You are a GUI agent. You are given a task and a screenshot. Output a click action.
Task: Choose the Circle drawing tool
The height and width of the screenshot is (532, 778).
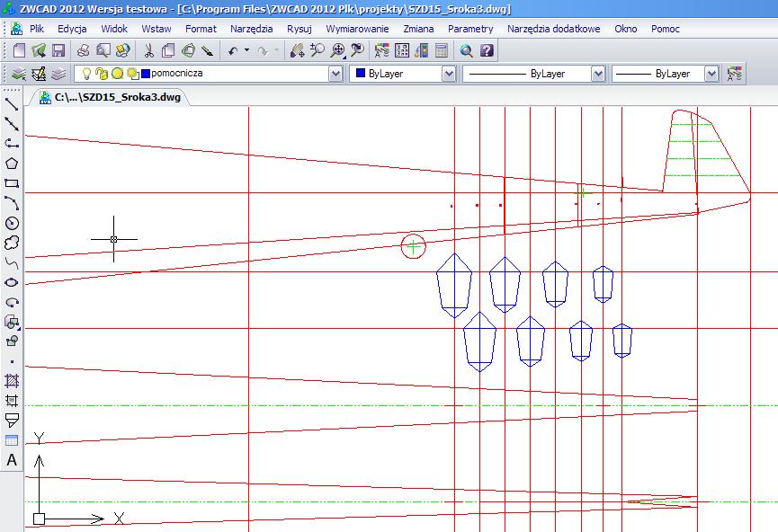click(12, 223)
